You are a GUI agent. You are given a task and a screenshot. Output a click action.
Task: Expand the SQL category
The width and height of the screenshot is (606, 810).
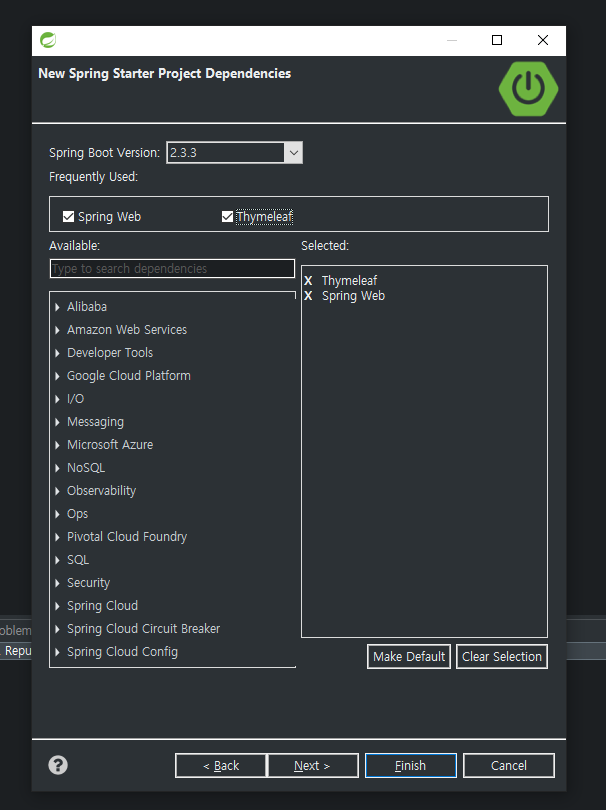click(57, 559)
